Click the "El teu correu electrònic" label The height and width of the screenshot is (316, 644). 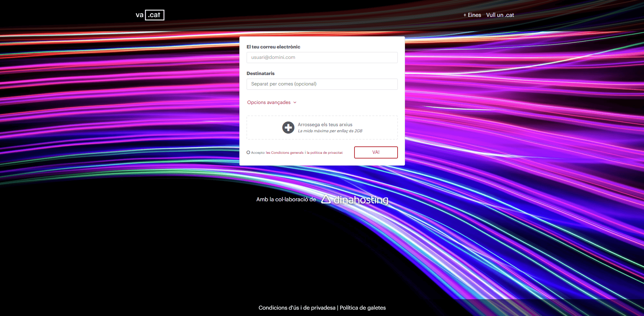tap(273, 47)
